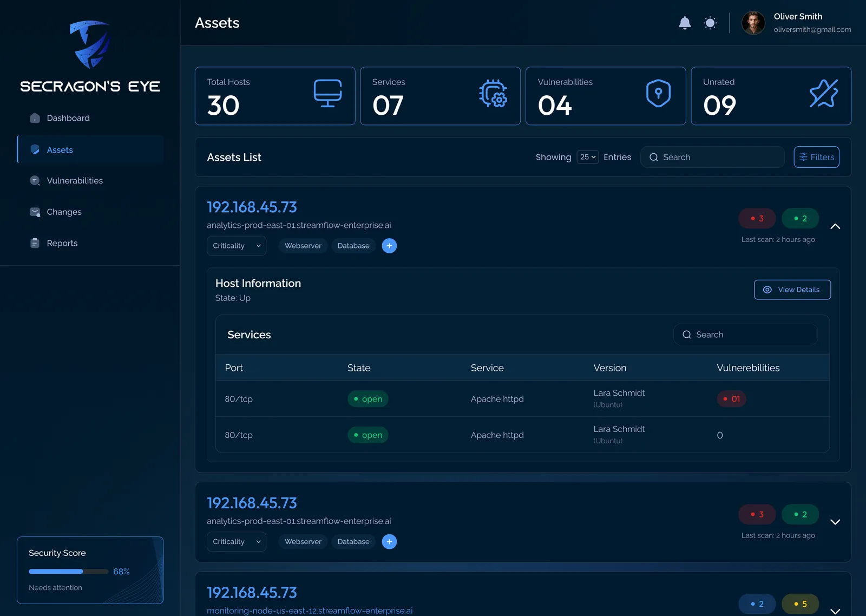
Task: Click the Services gear chip icon
Action: click(x=493, y=93)
